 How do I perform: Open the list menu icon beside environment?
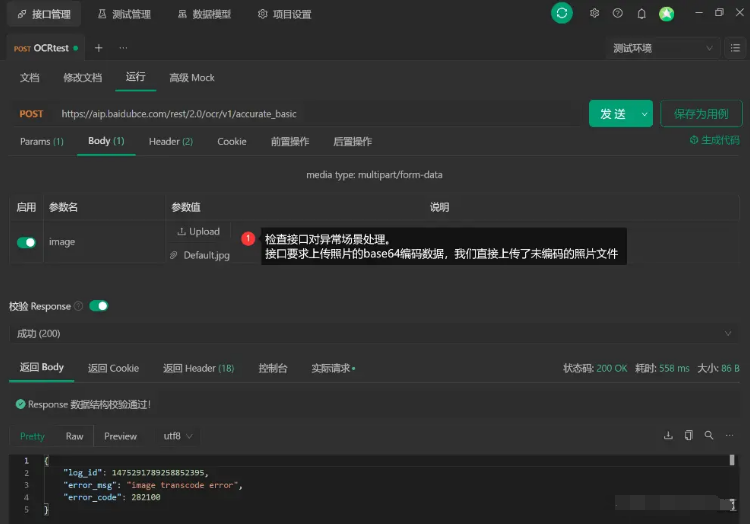tap(735, 48)
